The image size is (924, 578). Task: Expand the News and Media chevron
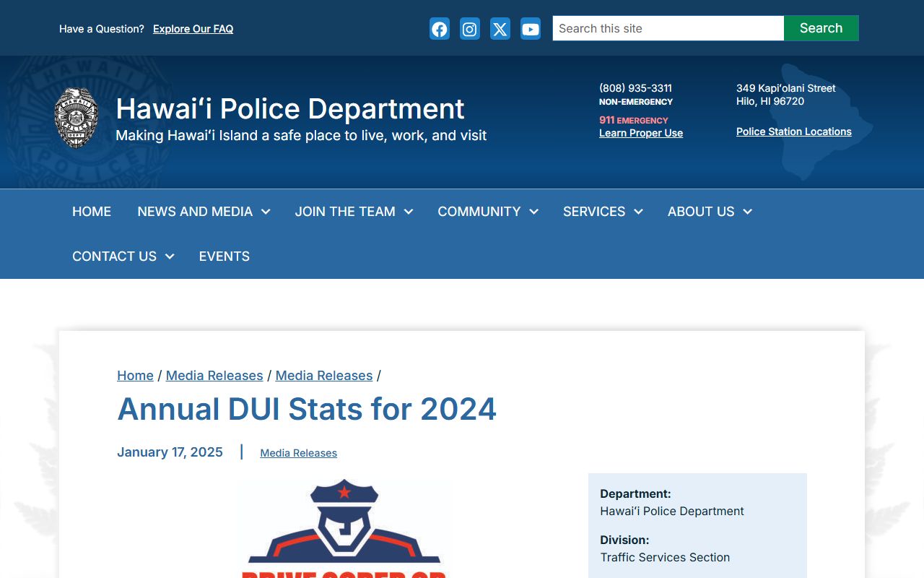tap(266, 212)
